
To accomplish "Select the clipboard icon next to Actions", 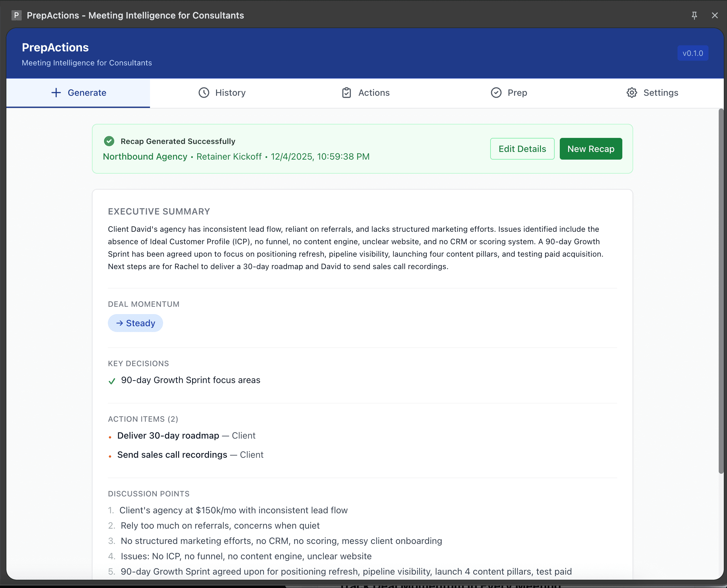I will pos(346,93).
